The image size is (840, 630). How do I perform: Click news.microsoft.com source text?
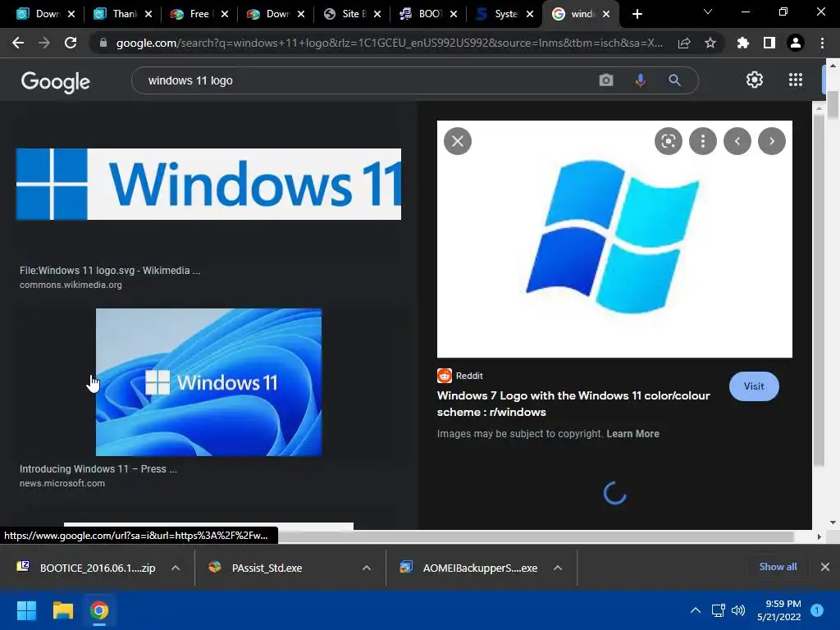[62, 483]
